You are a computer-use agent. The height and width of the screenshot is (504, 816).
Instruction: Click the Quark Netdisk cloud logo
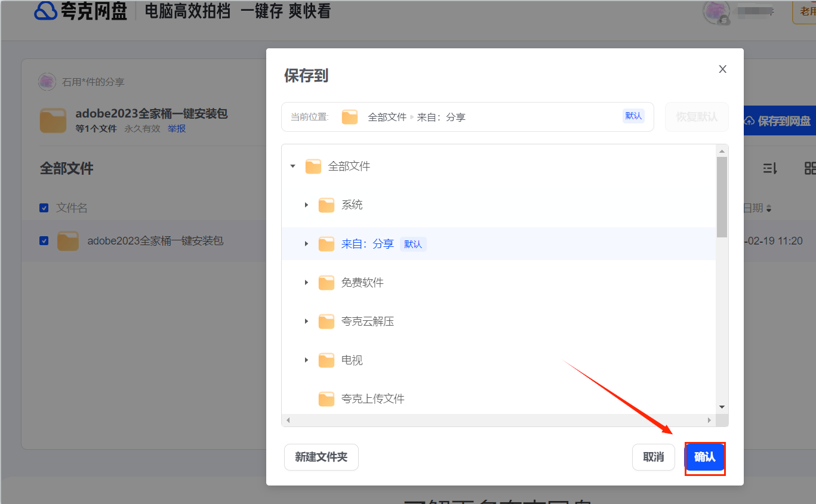[x=45, y=11]
